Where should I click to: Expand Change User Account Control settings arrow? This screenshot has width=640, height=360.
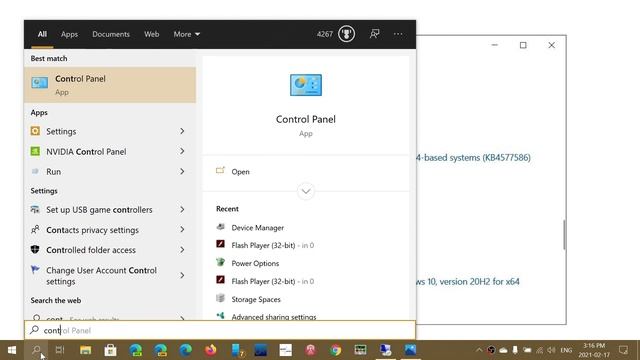[182, 276]
